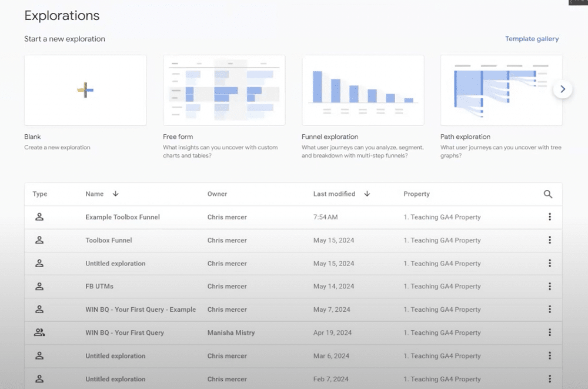
Task: Open three-dot menu for FB UTMs row
Action: click(x=549, y=287)
